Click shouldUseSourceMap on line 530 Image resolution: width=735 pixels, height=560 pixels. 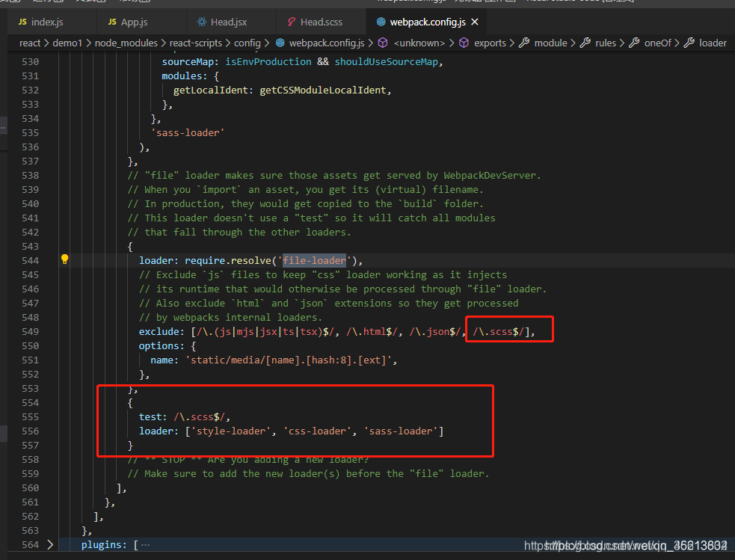(x=387, y=62)
